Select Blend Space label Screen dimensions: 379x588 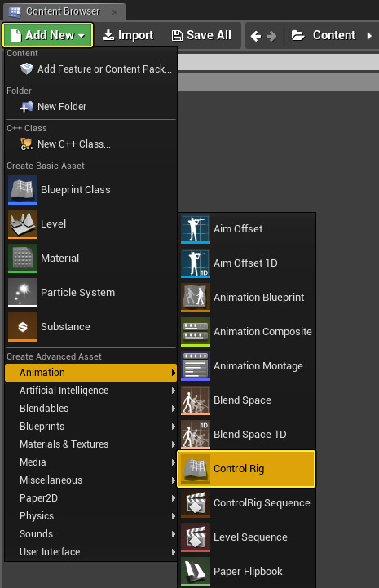point(243,400)
